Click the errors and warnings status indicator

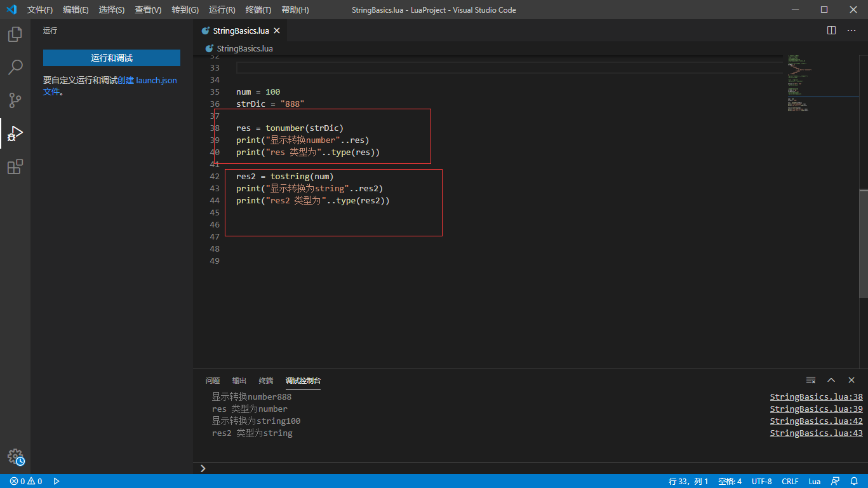click(x=26, y=481)
